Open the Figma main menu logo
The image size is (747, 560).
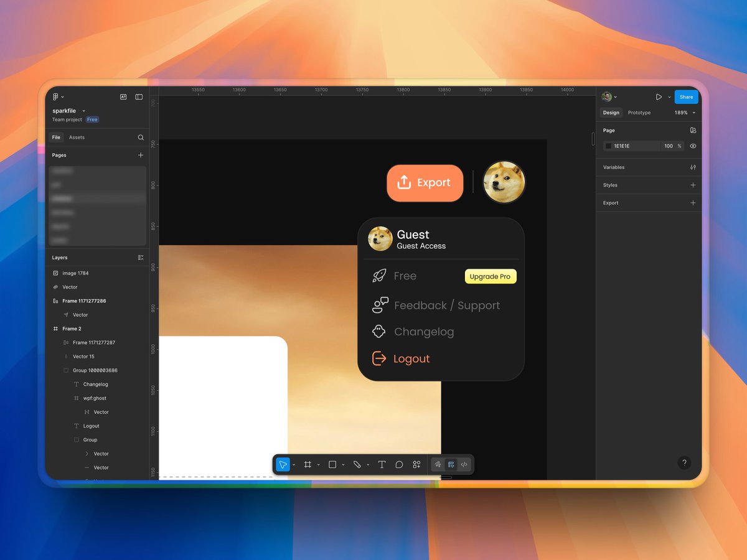[x=55, y=97]
